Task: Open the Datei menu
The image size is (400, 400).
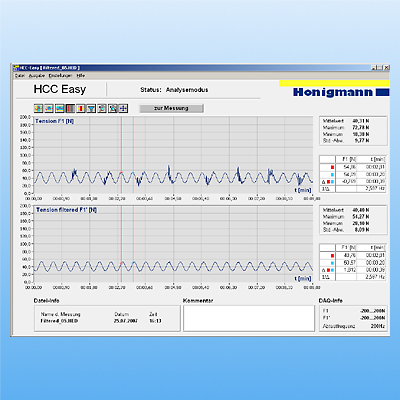Action: tap(20, 76)
